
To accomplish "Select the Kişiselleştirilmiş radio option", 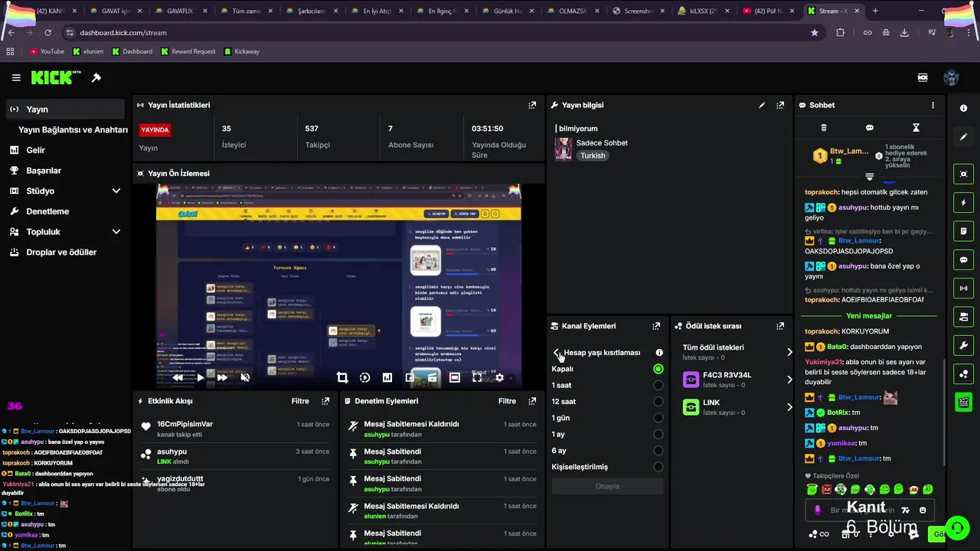I will click(658, 467).
